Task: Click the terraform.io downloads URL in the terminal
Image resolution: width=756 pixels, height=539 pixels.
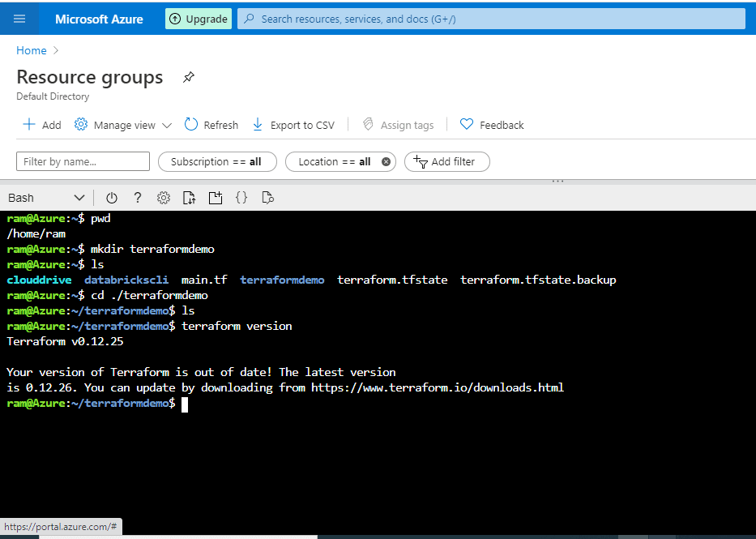Action: [x=438, y=387]
